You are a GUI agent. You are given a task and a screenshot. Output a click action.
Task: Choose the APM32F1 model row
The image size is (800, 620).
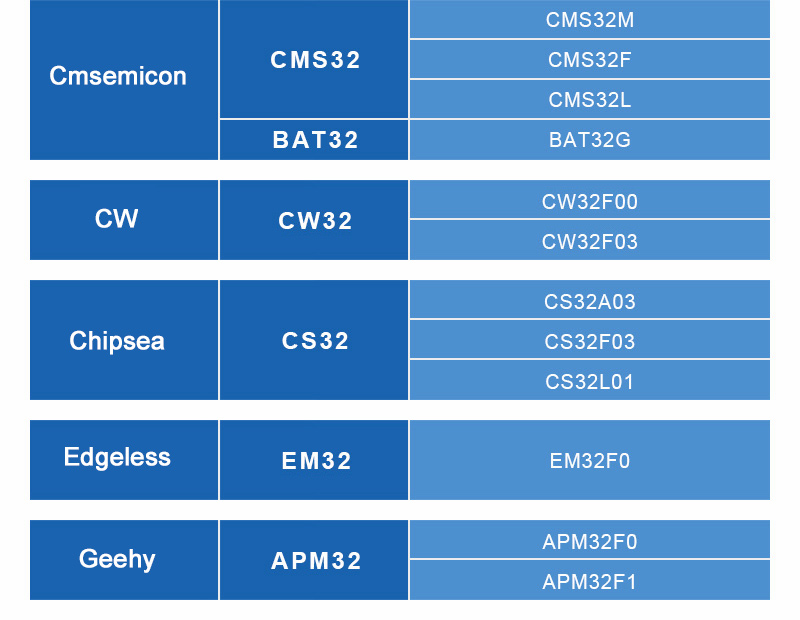coord(589,581)
